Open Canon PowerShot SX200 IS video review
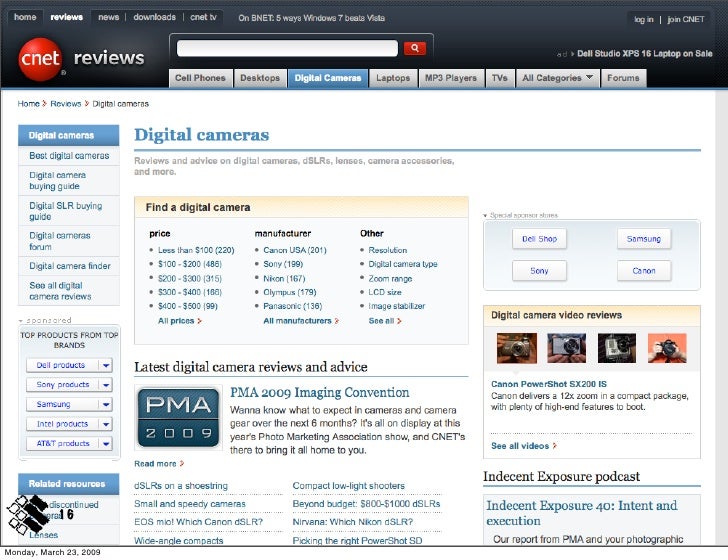Image resolution: width=728 pixels, height=560 pixels. 549,384
